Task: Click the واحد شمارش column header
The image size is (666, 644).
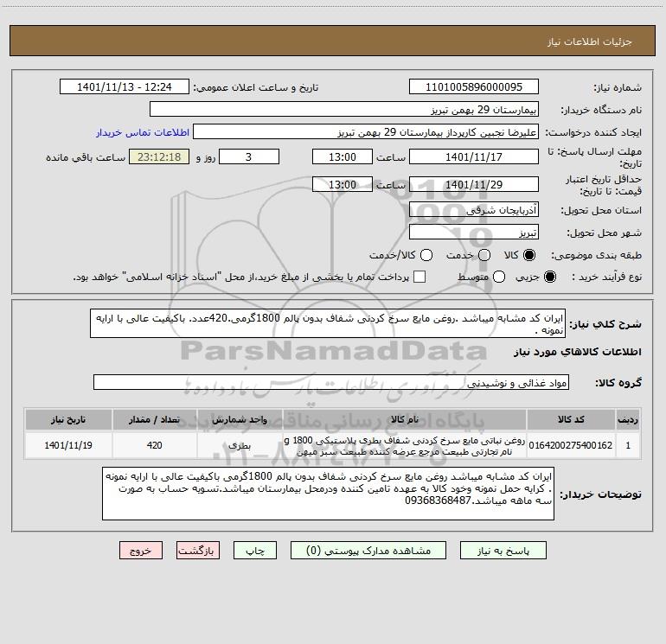Action: 240,419
